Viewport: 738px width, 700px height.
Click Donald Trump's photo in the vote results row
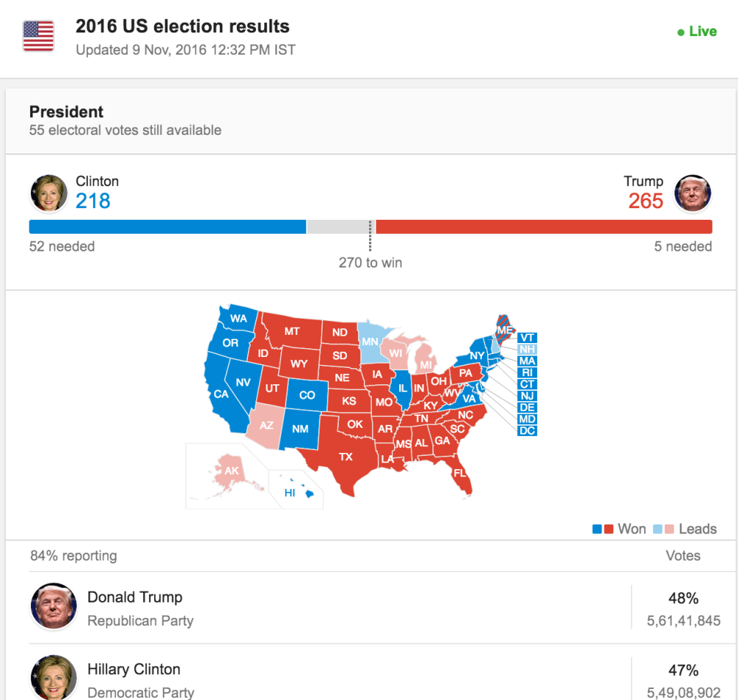coord(52,606)
